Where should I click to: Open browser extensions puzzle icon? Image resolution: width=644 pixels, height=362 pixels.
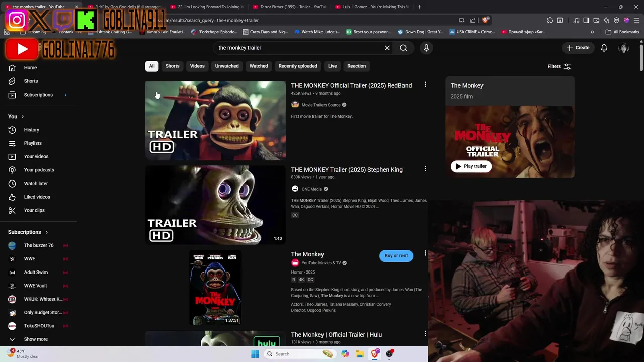tap(550, 20)
